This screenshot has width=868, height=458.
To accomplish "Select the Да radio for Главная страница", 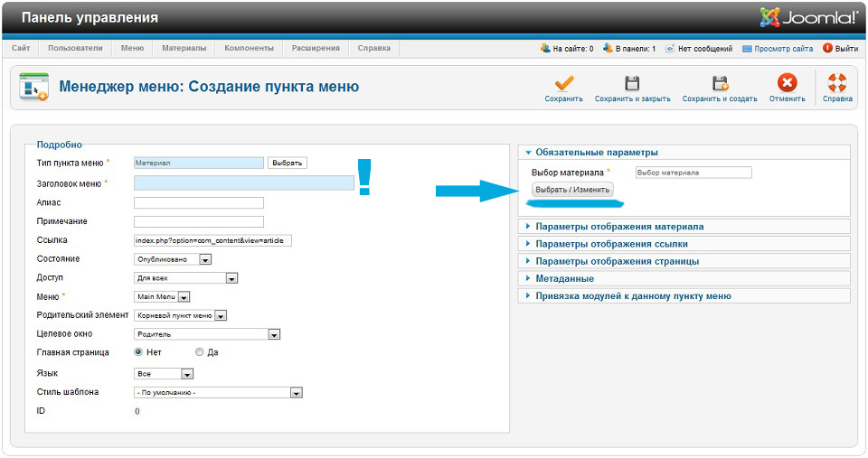I will 200,352.
